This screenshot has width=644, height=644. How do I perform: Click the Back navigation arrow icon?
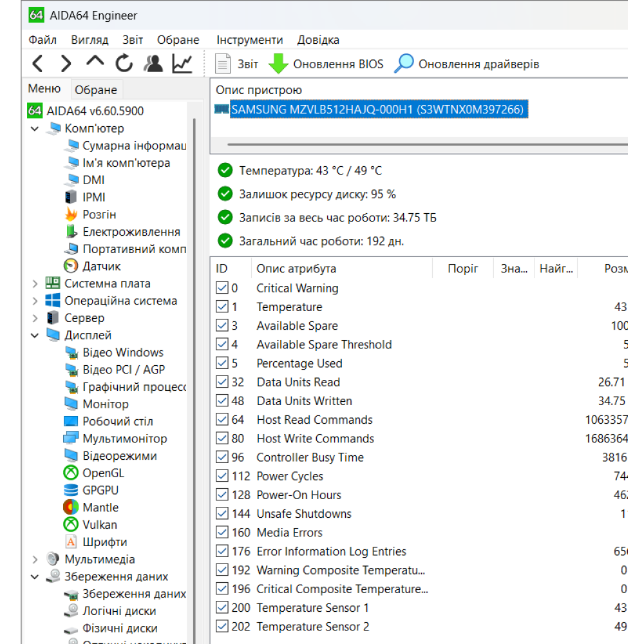[38, 64]
